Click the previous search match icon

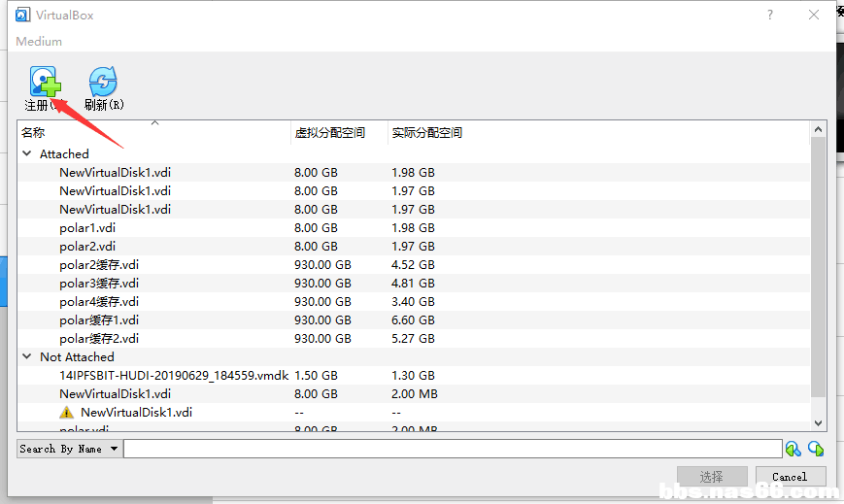pyautogui.click(x=793, y=449)
